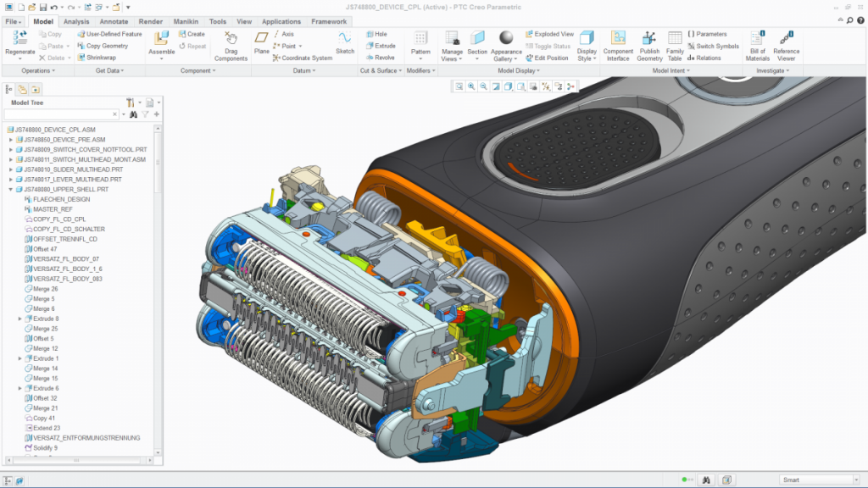Viewport: 868px width, 488px height.
Task: Click Zoom In on the graphics toolbar
Action: 472,86
